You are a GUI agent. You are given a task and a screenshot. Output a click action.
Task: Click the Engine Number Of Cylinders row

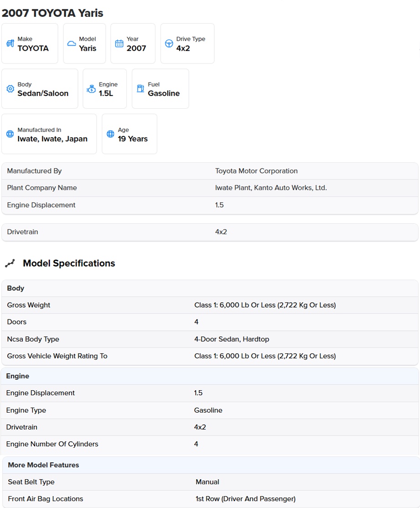click(210, 444)
